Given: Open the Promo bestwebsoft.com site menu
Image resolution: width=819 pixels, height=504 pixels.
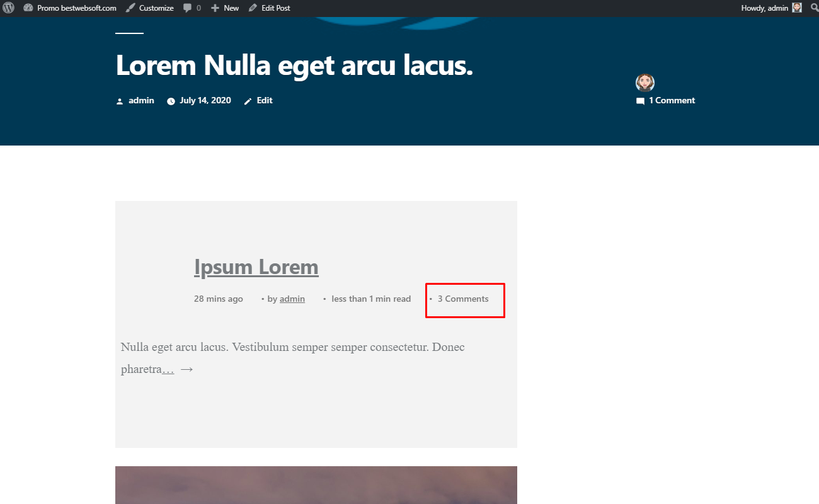Looking at the screenshot, I should click(x=70, y=8).
